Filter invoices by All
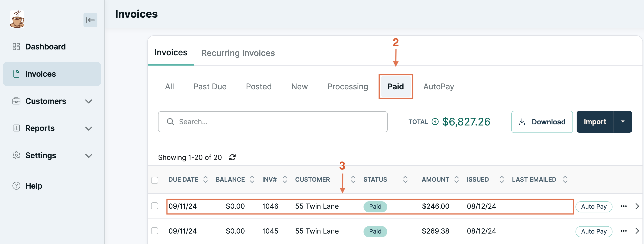Viewport: 644px width, 244px height. (170, 86)
